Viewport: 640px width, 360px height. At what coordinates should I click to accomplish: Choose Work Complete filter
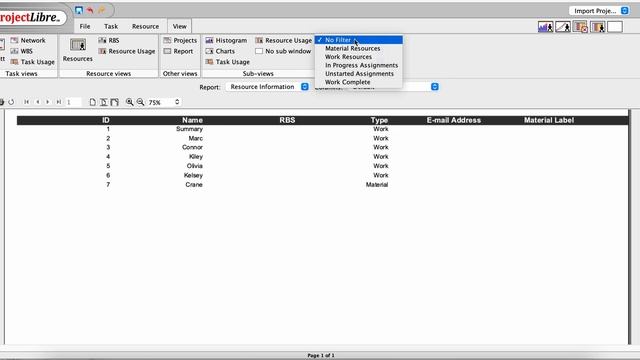(x=359, y=82)
